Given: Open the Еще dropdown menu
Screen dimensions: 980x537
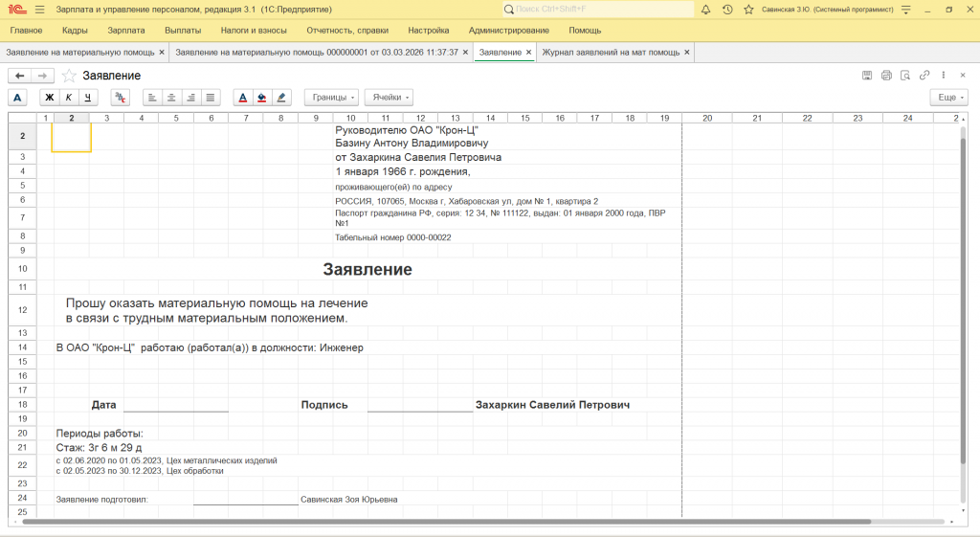Looking at the screenshot, I should pos(948,98).
